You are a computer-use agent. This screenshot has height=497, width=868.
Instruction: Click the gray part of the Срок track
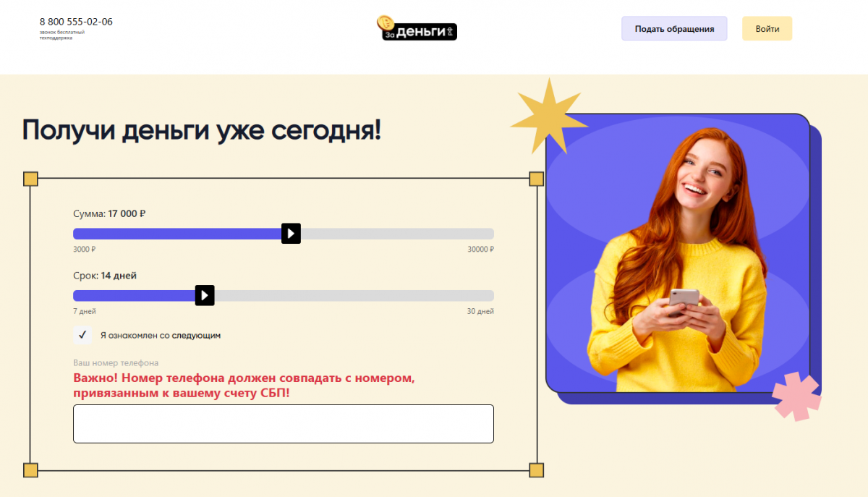coord(354,295)
